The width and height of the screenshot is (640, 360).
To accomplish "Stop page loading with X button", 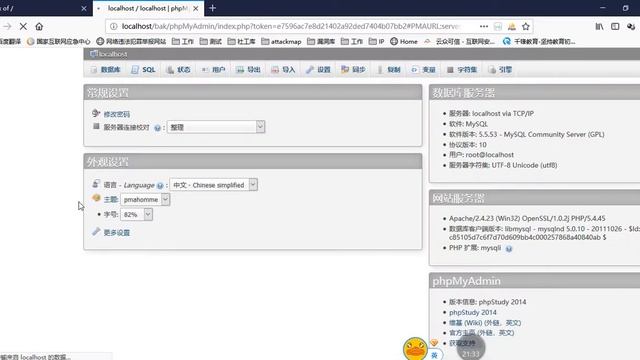I will point(23,27).
